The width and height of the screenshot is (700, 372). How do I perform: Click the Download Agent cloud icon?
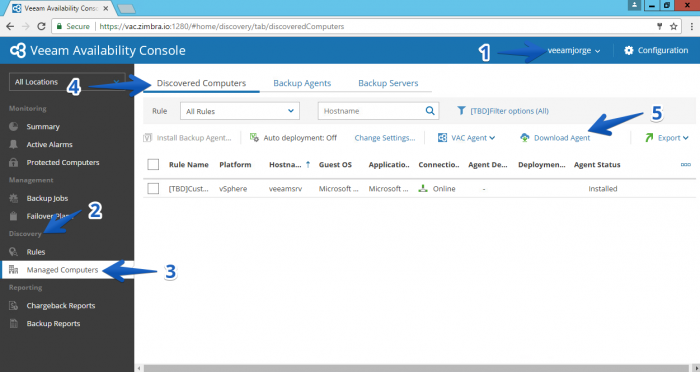click(x=525, y=138)
